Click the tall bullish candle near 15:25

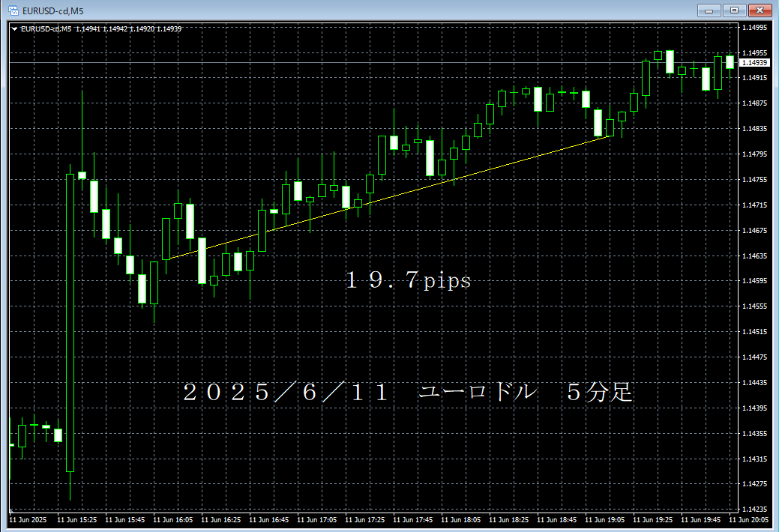click(70, 322)
